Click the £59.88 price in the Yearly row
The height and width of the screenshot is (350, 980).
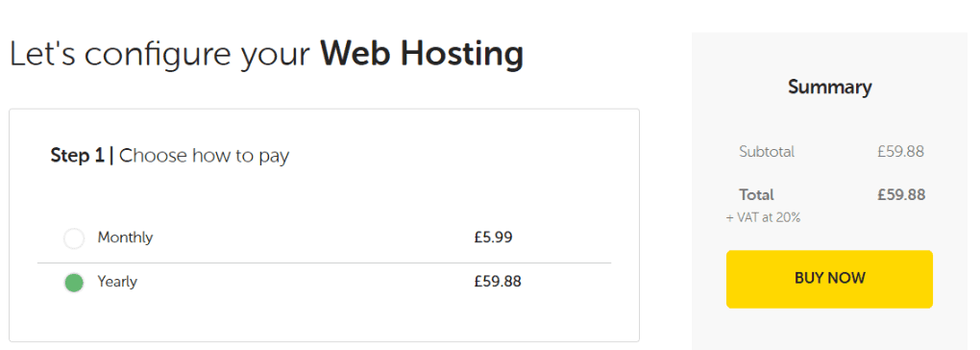click(x=498, y=282)
